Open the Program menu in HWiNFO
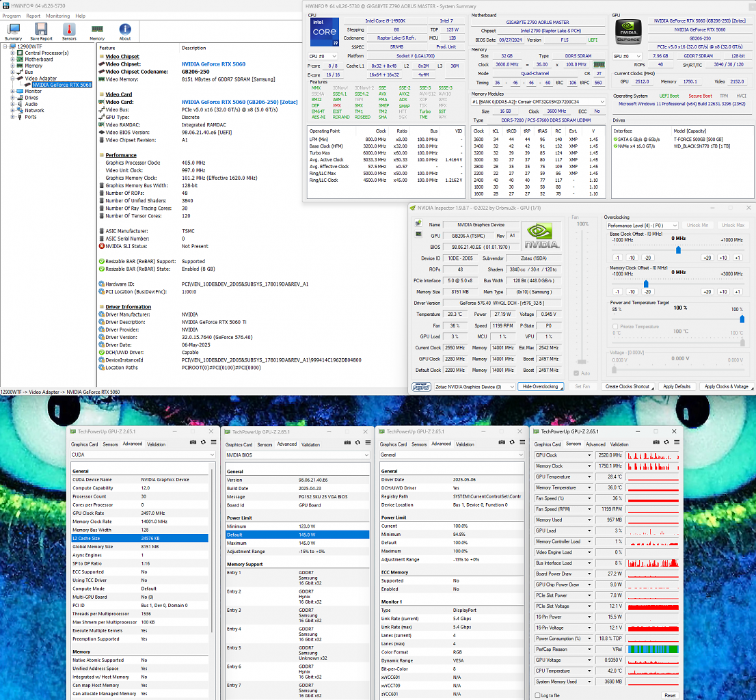 [x=12, y=16]
